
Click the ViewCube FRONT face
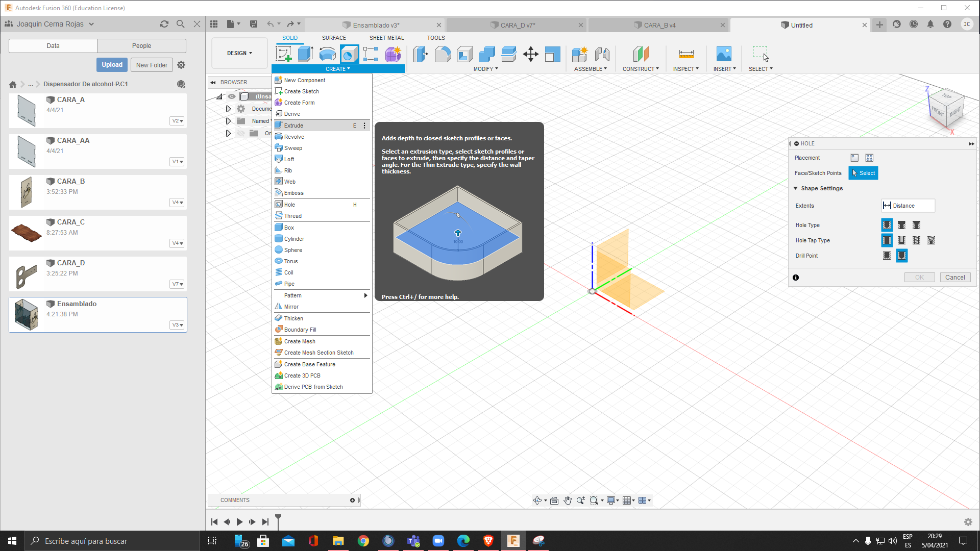coord(938,111)
